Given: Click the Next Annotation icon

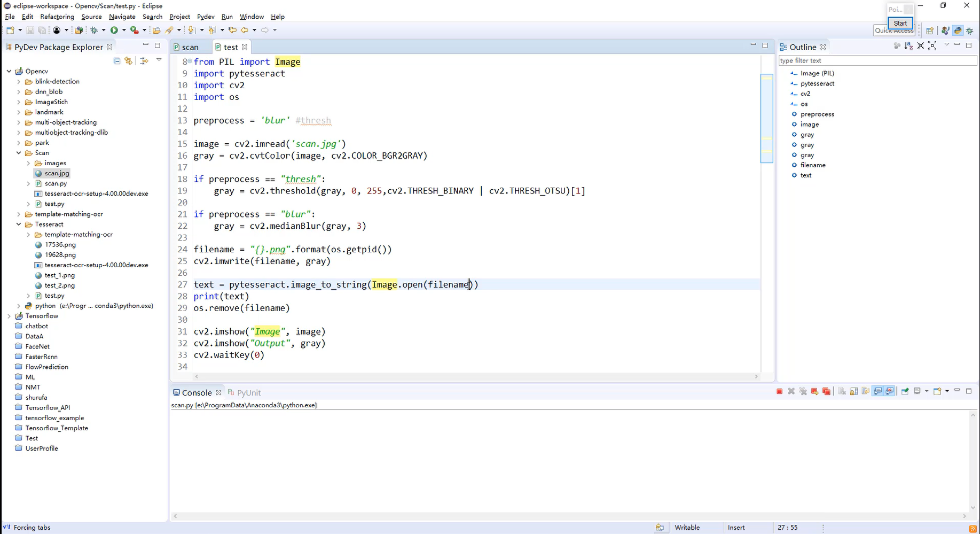Looking at the screenshot, I should 191,30.
